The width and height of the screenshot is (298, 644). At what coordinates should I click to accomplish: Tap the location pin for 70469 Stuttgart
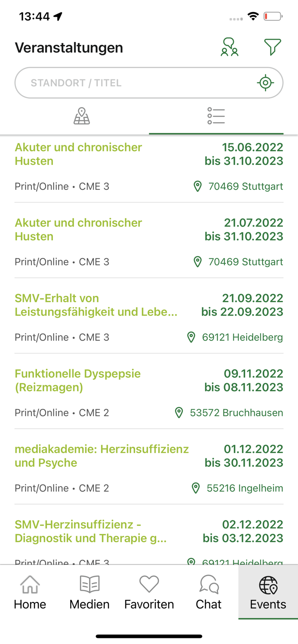click(197, 186)
